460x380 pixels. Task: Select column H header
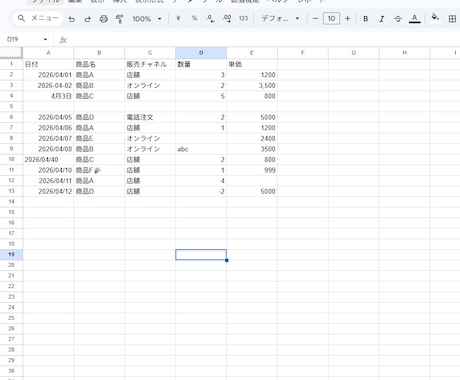pos(405,53)
